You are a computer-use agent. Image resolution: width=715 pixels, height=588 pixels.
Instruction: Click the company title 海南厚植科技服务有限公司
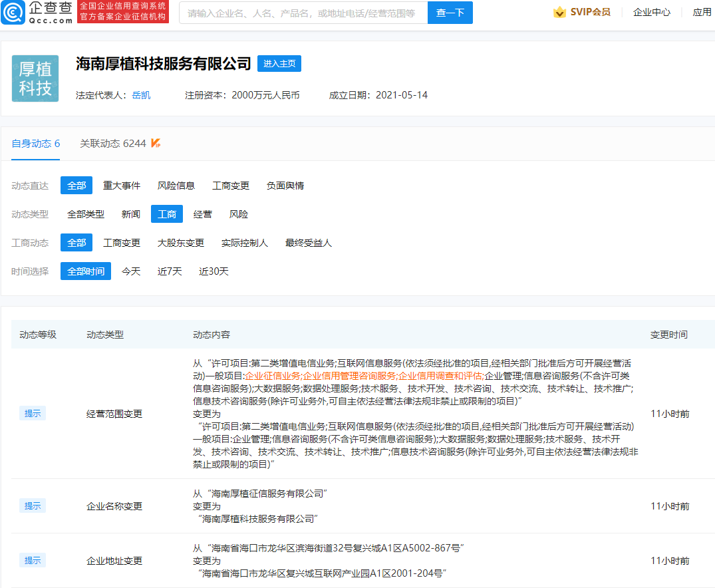click(x=163, y=63)
